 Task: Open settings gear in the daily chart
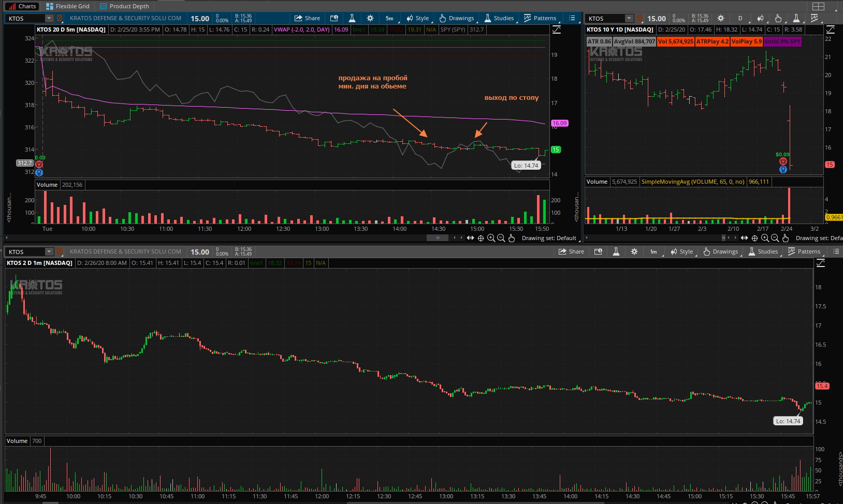click(x=720, y=18)
